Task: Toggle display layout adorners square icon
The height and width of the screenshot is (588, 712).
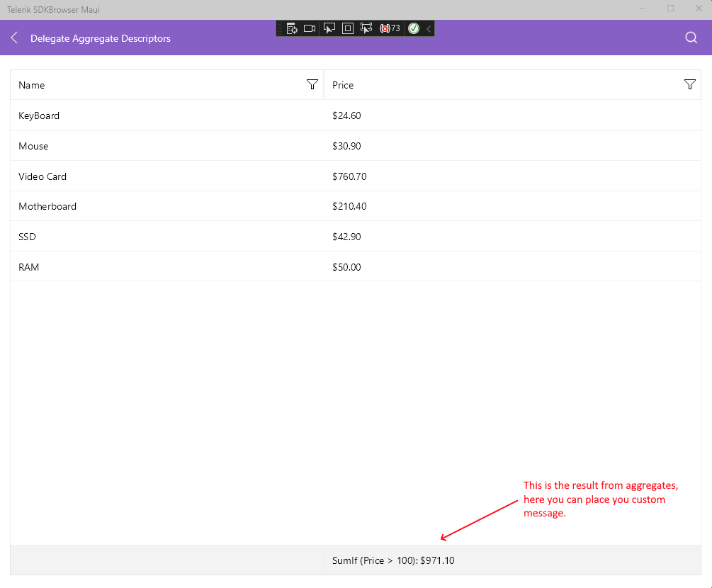Action: 347,28
